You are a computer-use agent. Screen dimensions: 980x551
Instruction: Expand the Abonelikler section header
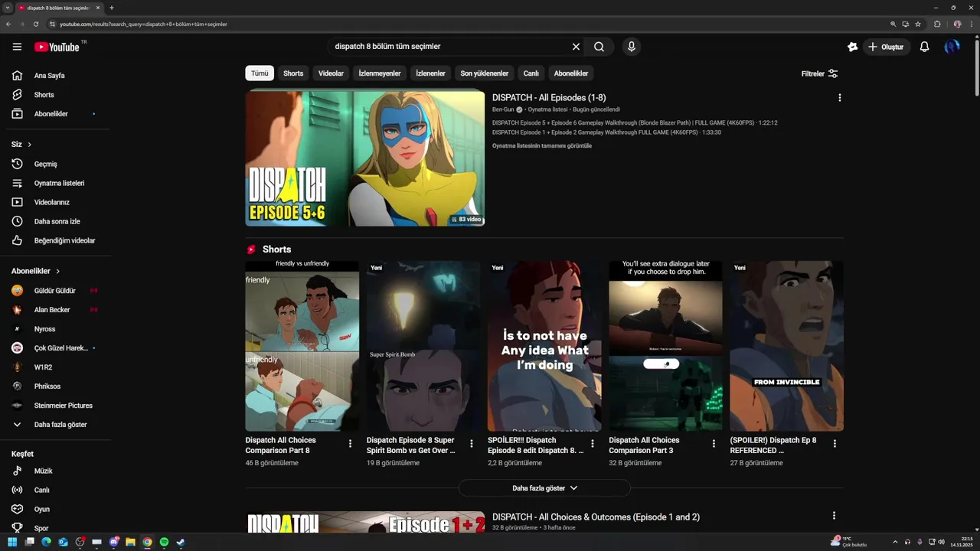[35, 271]
